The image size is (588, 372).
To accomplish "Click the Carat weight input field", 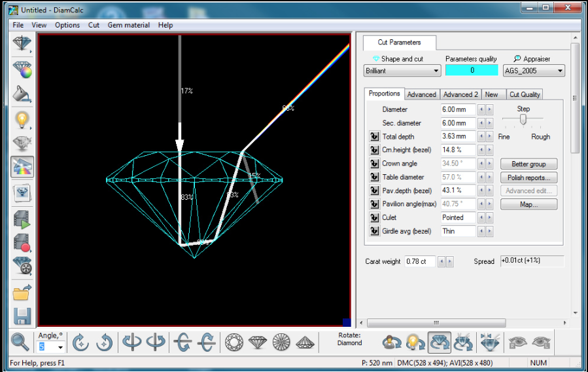I will [x=419, y=261].
